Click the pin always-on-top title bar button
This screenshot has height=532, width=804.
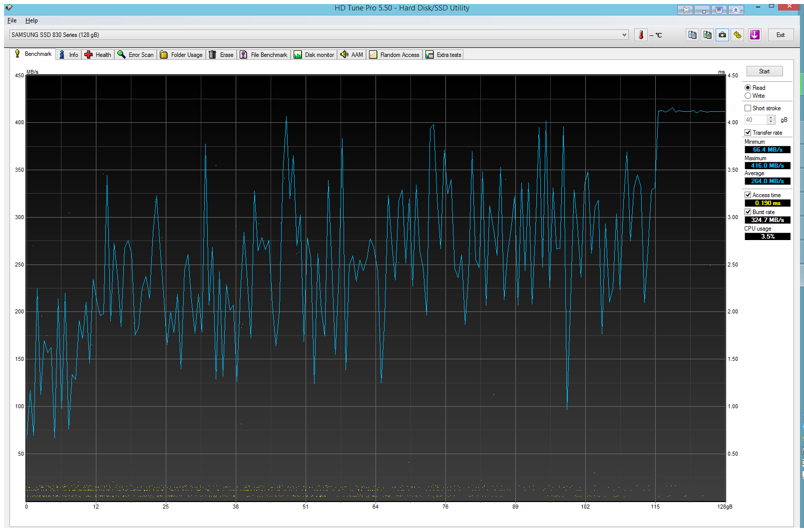point(685,9)
